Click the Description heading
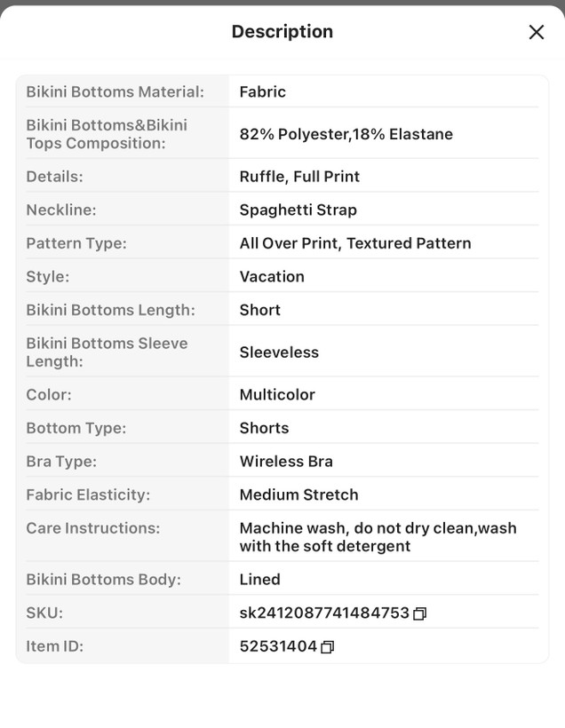The width and height of the screenshot is (565, 728). pyautogui.click(x=282, y=32)
